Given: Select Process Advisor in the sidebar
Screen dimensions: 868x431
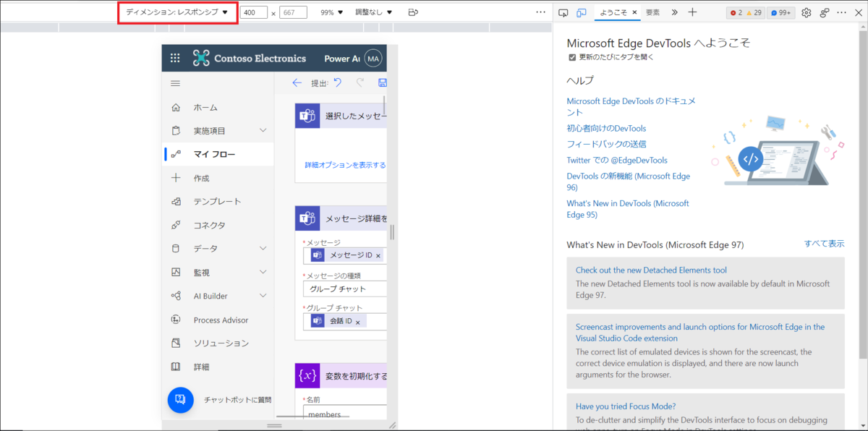Looking at the screenshot, I should click(218, 320).
